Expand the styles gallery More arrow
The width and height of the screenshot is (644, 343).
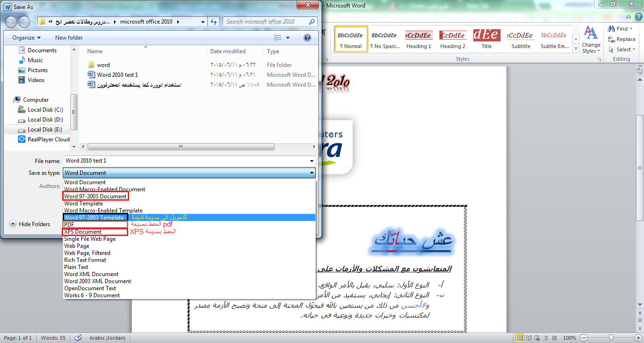[x=576, y=49]
